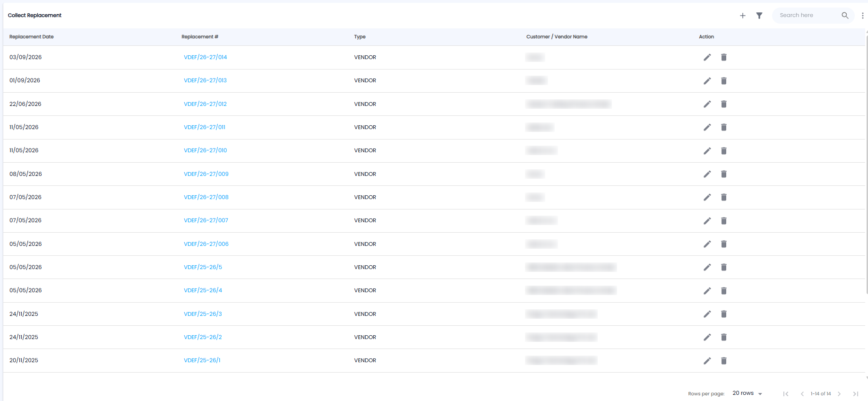Sort by Replacement # column header
The width and height of the screenshot is (868, 401).
[x=200, y=37]
